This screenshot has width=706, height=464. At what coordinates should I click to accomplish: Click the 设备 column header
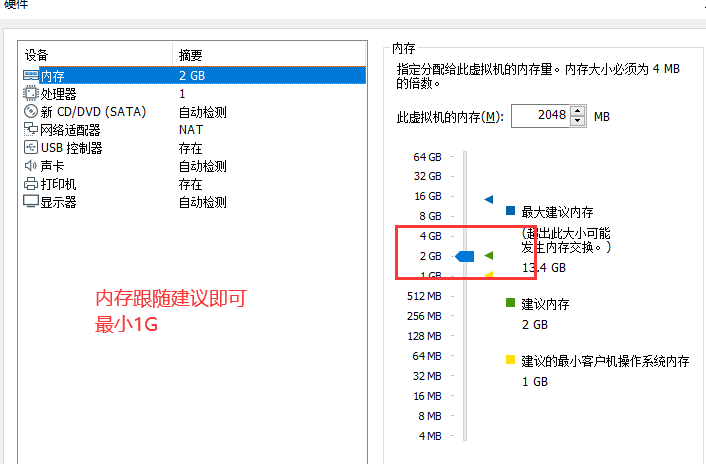[36, 55]
